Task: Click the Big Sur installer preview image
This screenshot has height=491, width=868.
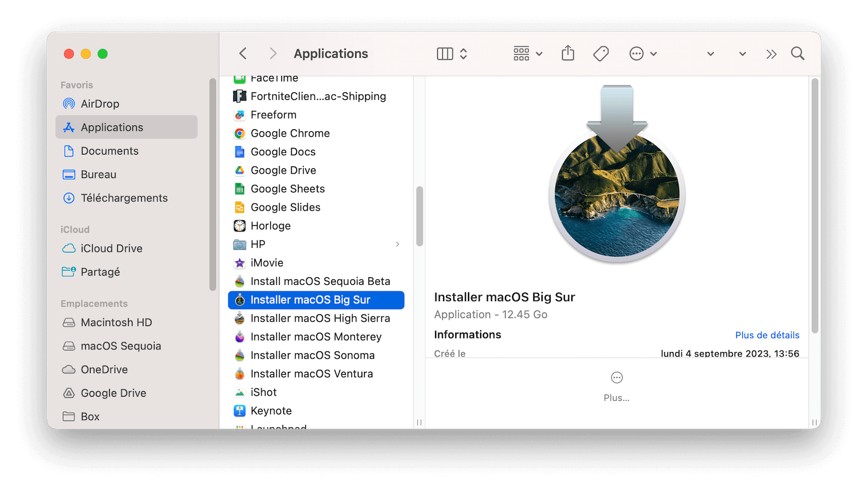Action: (x=617, y=174)
